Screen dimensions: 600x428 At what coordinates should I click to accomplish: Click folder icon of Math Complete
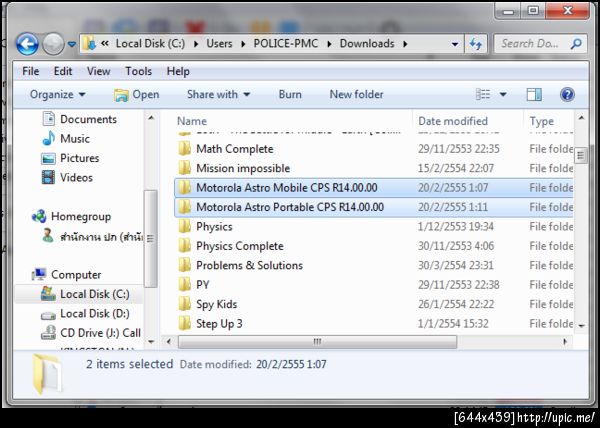point(184,148)
